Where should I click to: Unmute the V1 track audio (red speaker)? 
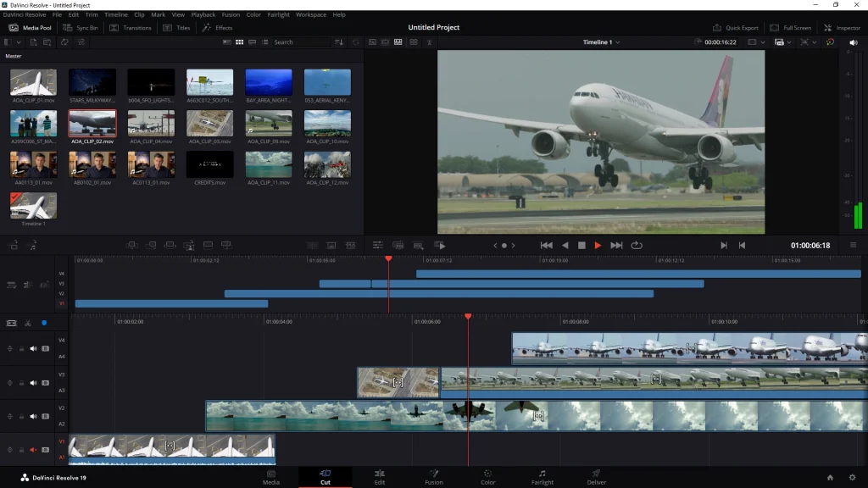[33, 450]
